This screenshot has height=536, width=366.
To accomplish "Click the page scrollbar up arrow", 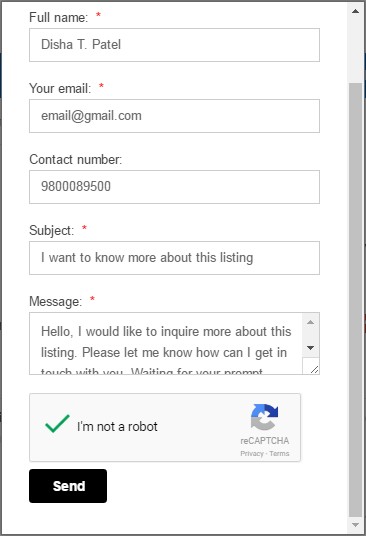I will pyautogui.click(x=355, y=11).
